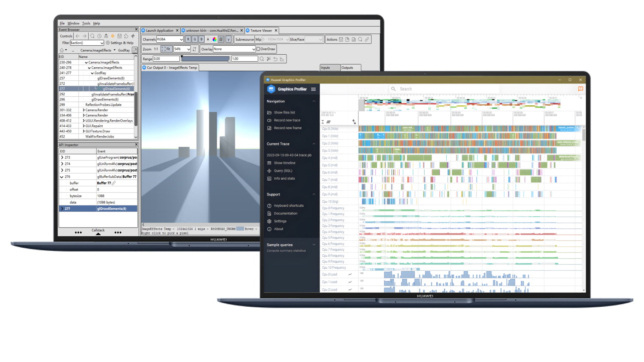
Task: Click the flip vertical icon beside zoom percentage
Action: point(195,49)
